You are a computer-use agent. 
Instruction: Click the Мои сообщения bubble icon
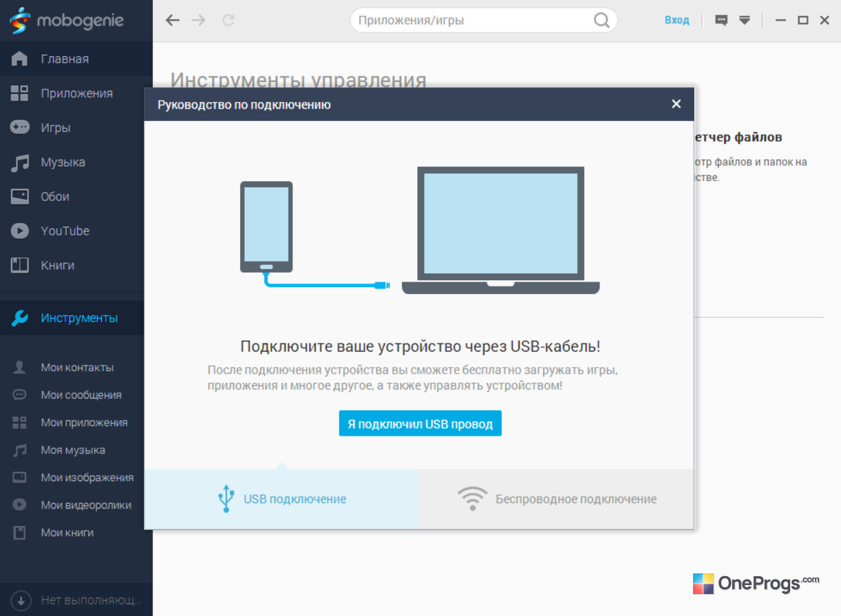coord(19,395)
